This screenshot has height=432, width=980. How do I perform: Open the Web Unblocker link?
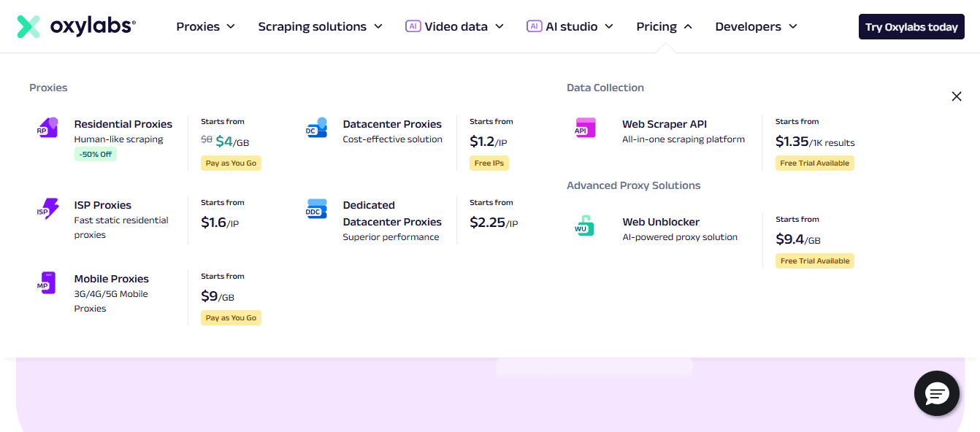(x=661, y=222)
